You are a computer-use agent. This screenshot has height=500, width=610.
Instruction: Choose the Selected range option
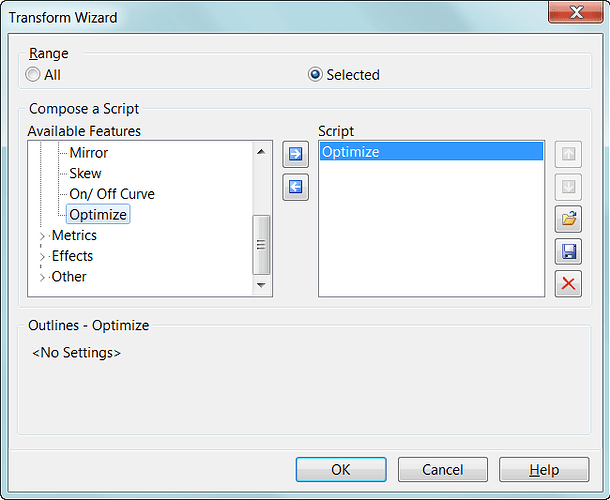[316, 75]
